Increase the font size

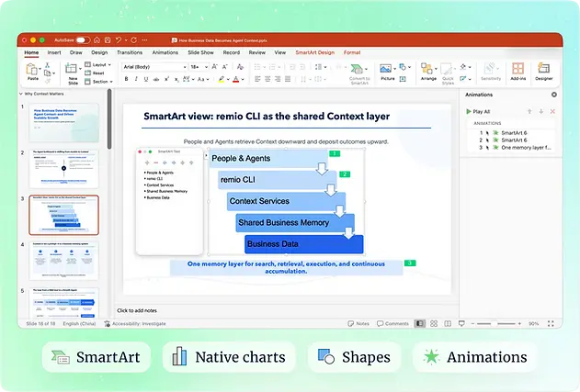214,67
